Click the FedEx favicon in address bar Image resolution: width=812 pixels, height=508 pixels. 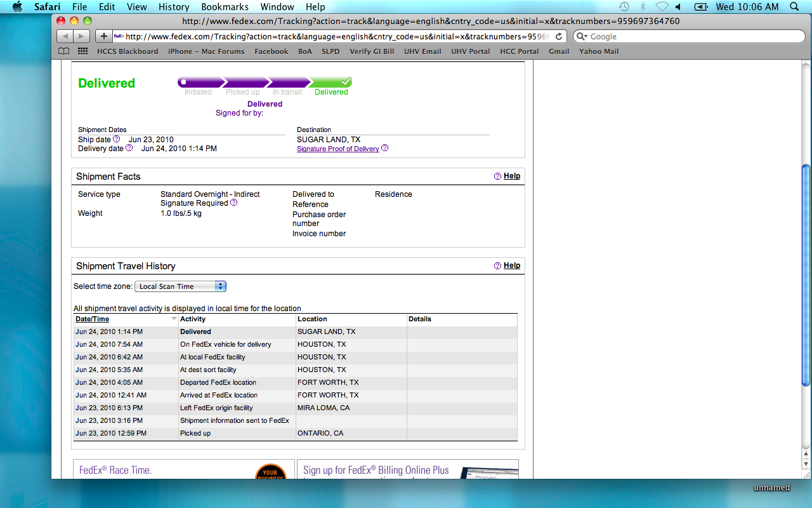point(118,36)
